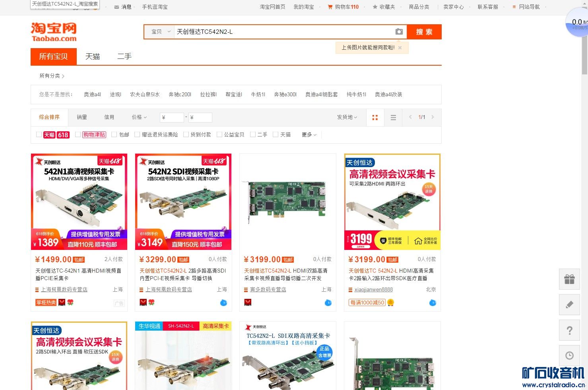
Task: Click the Tmall badge under 寅多数码专营店
Action: (247, 302)
